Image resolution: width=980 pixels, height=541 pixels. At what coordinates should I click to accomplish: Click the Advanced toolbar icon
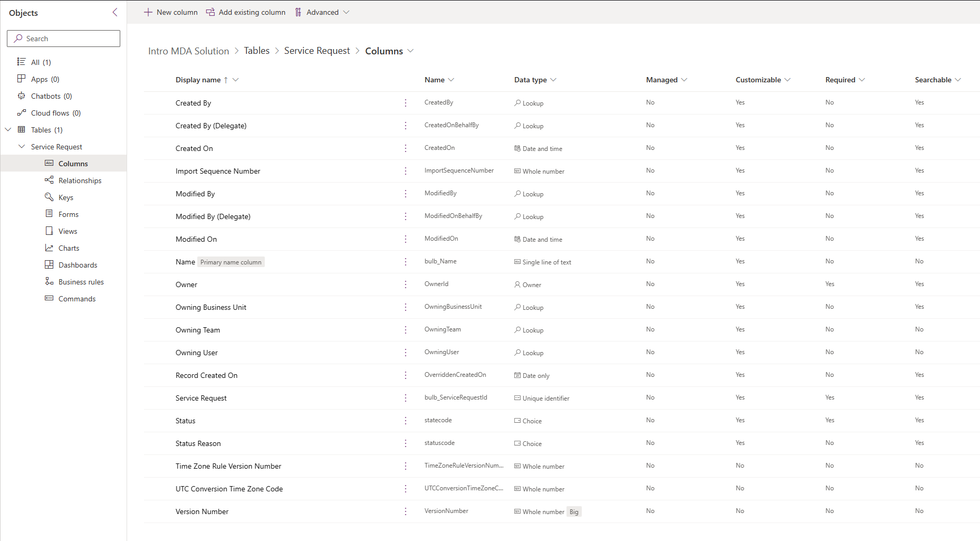(x=299, y=12)
